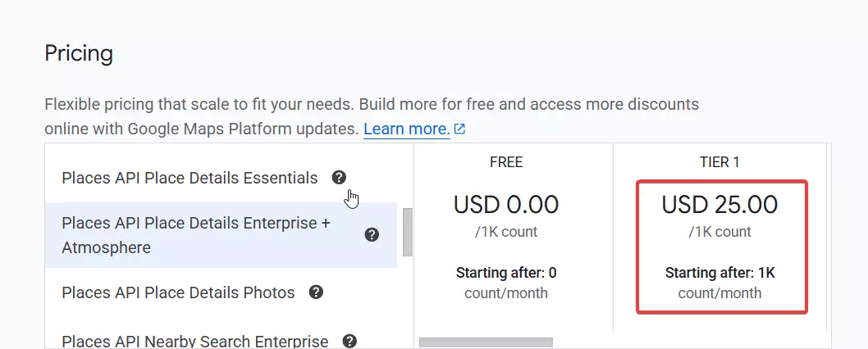
Task: Click the USD 0.00 price
Action: pos(506,204)
